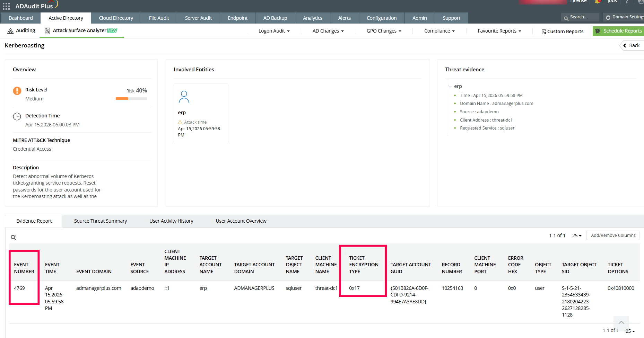This screenshot has height=338, width=644.
Task: Click the Auditing triangle icon
Action: click(x=10, y=31)
